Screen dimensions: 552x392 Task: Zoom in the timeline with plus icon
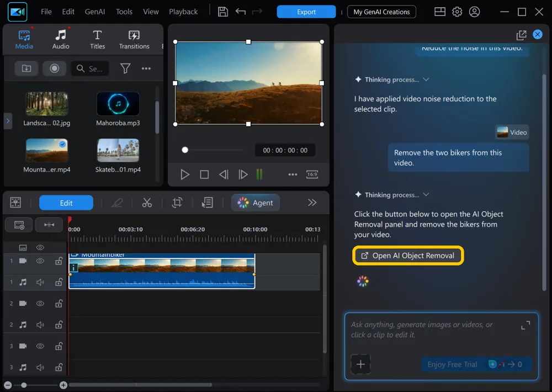click(x=63, y=385)
